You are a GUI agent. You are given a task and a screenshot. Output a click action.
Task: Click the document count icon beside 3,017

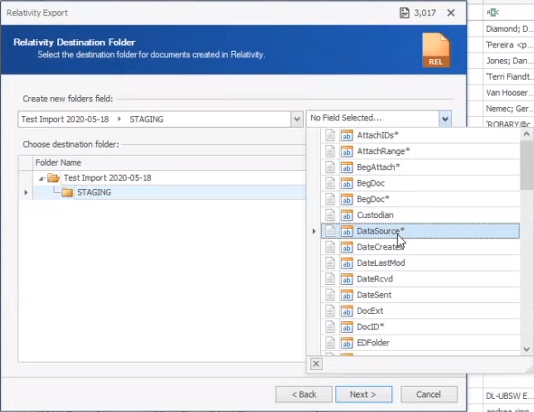[404, 13]
